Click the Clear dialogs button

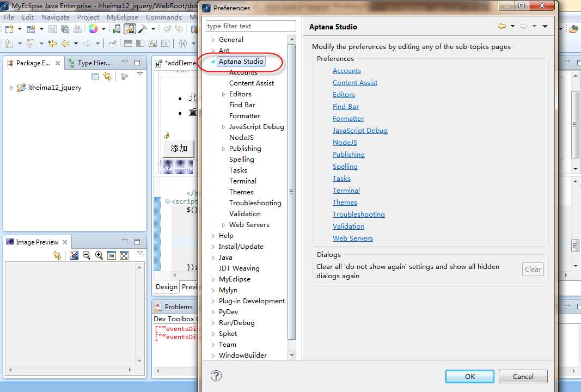[x=533, y=269]
